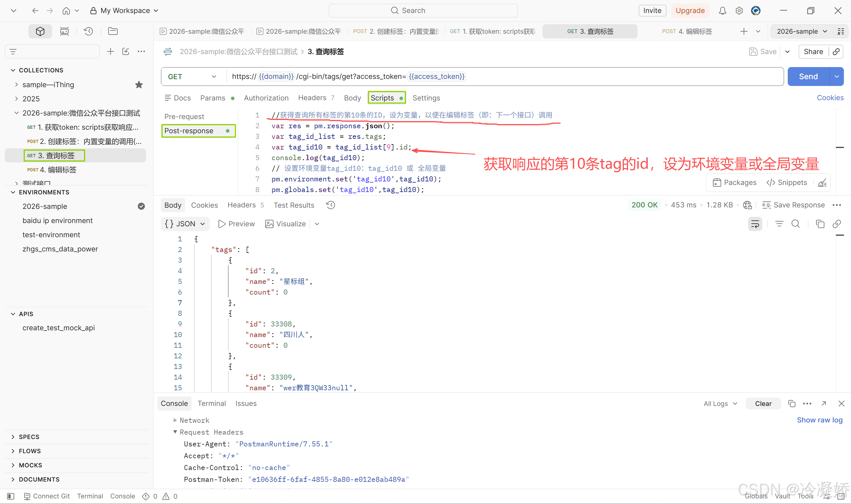This screenshot has height=504, width=851.
Task: Pop out the console panel
Action: [x=824, y=404]
